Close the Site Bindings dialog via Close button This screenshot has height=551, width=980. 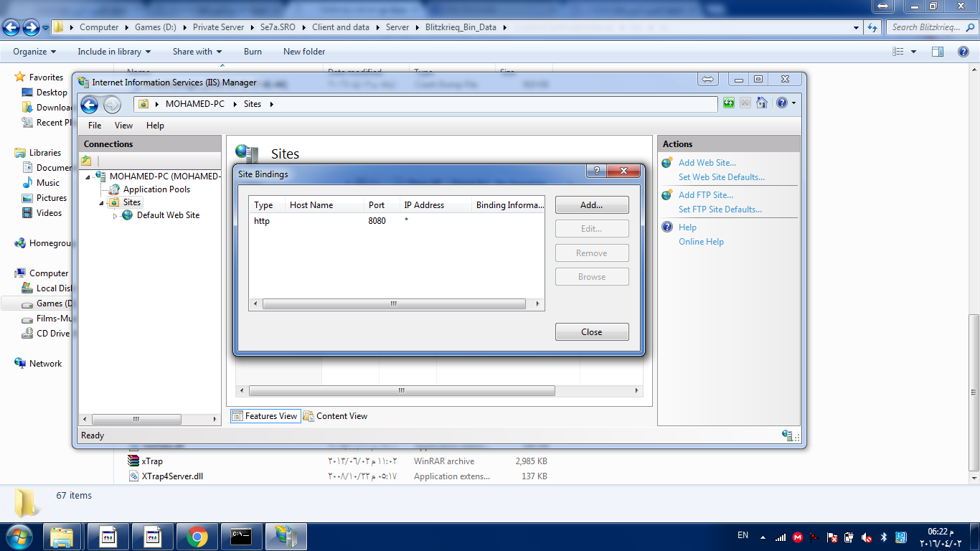click(592, 332)
